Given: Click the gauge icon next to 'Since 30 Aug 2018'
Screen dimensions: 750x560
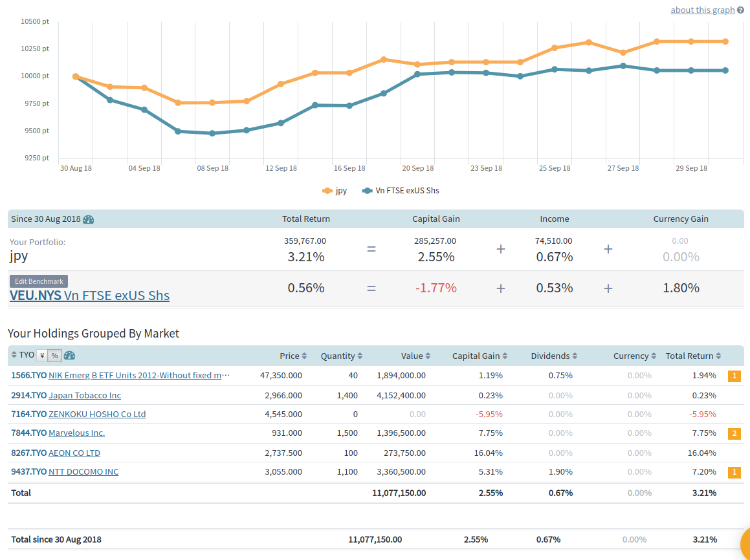Looking at the screenshot, I should point(89,219).
